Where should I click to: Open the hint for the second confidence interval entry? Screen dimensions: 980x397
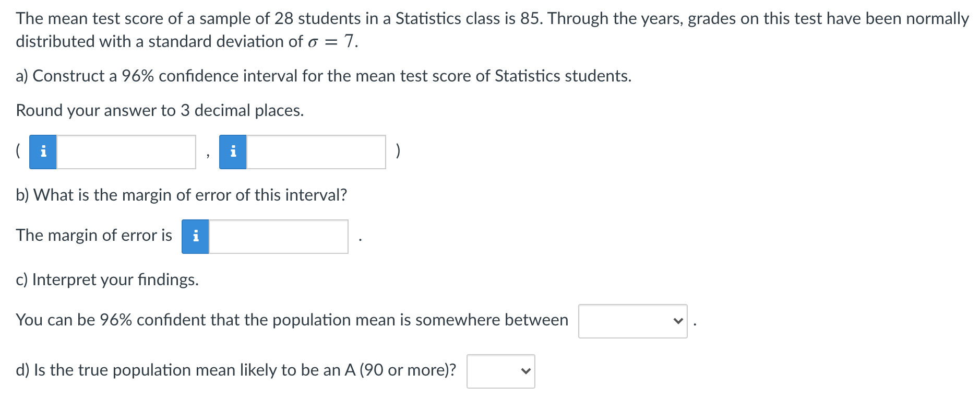coord(234,152)
